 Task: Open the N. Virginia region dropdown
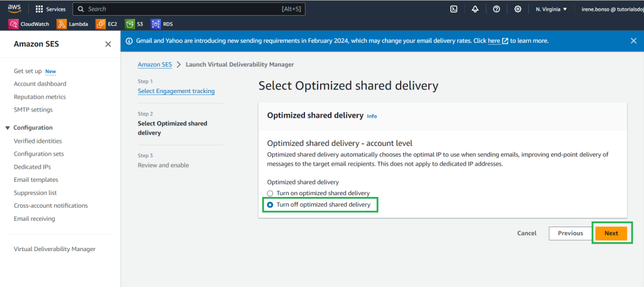pyautogui.click(x=551, y=9)
